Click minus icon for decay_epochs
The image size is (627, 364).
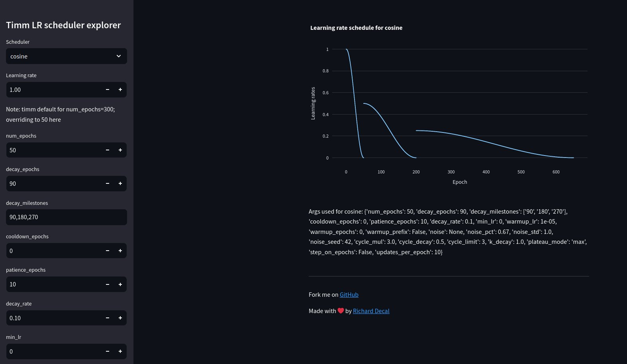pos(108,184)
